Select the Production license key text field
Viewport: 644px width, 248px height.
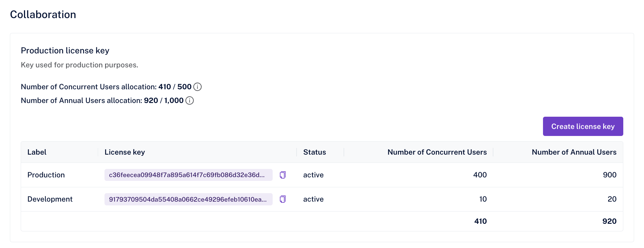coord(188,175)
